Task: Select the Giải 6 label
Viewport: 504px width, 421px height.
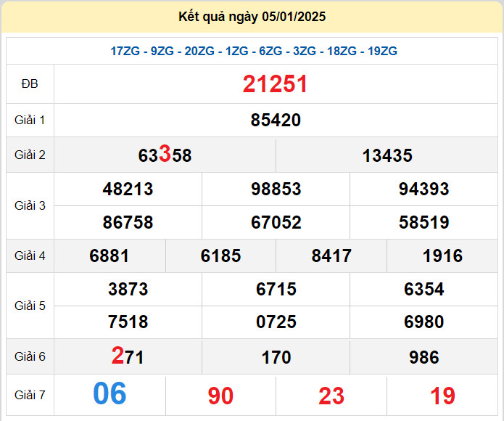Action: (x=30, y=356)
